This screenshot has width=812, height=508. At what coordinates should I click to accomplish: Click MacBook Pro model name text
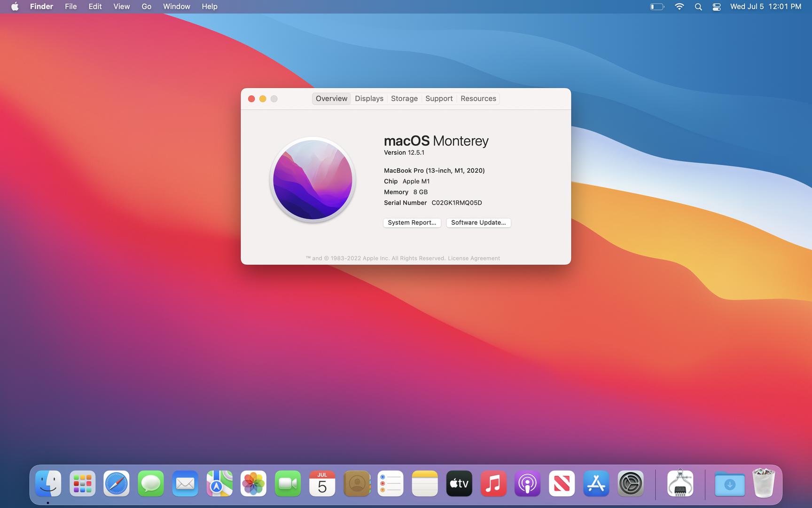[x=434, y=170]
